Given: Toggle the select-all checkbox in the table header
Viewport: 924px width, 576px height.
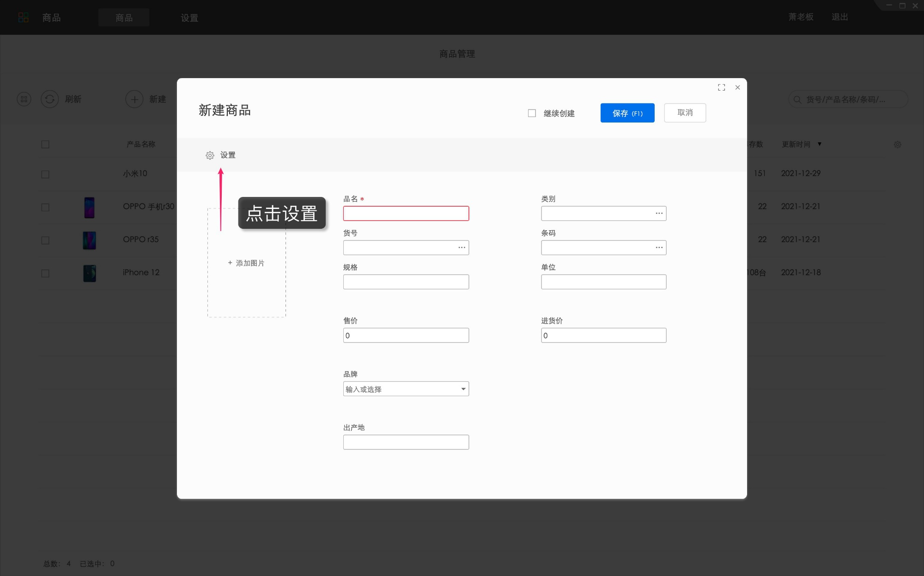Looking at the screenshot, I should pos(45,145).
